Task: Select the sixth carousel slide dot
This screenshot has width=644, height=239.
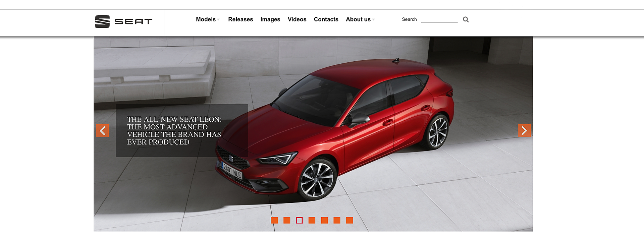Action: [x=337, y=220]
